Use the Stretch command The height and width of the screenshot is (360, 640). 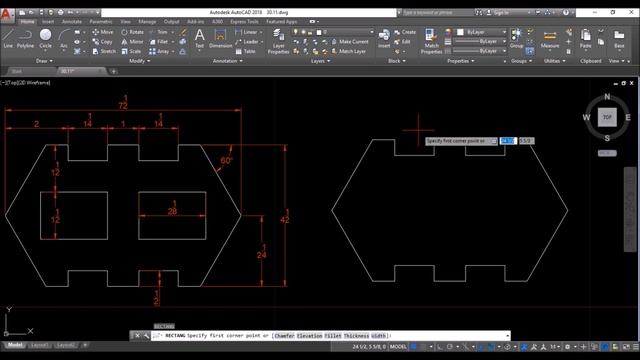click(104, 51)
